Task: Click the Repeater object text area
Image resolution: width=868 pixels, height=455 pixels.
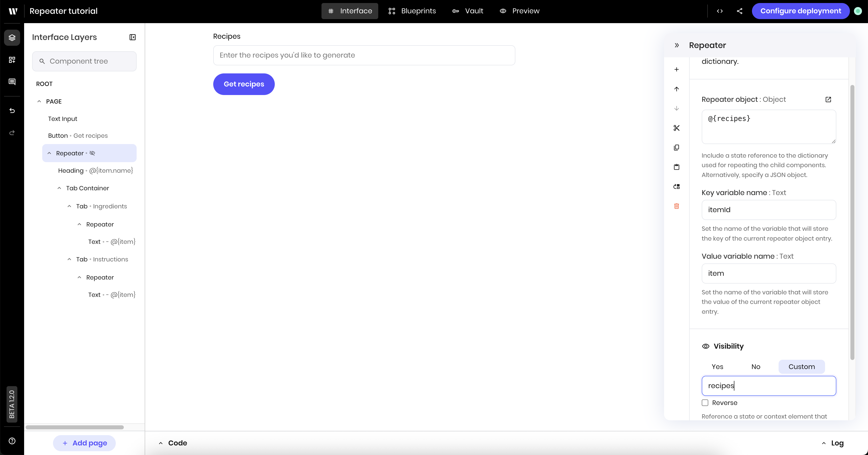Action: 769,127
